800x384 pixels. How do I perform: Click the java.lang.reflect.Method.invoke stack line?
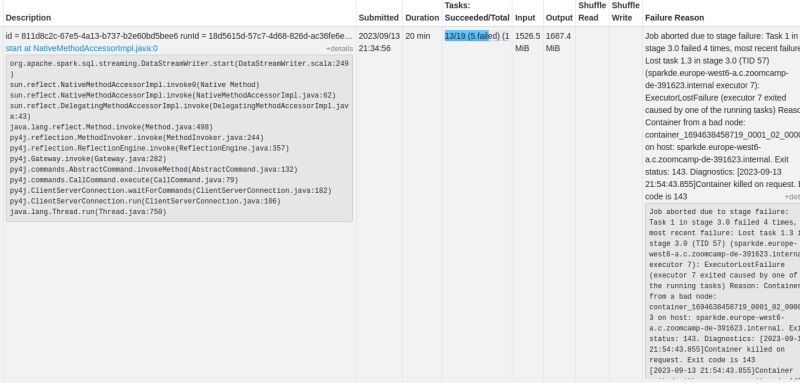click(111, 127)
